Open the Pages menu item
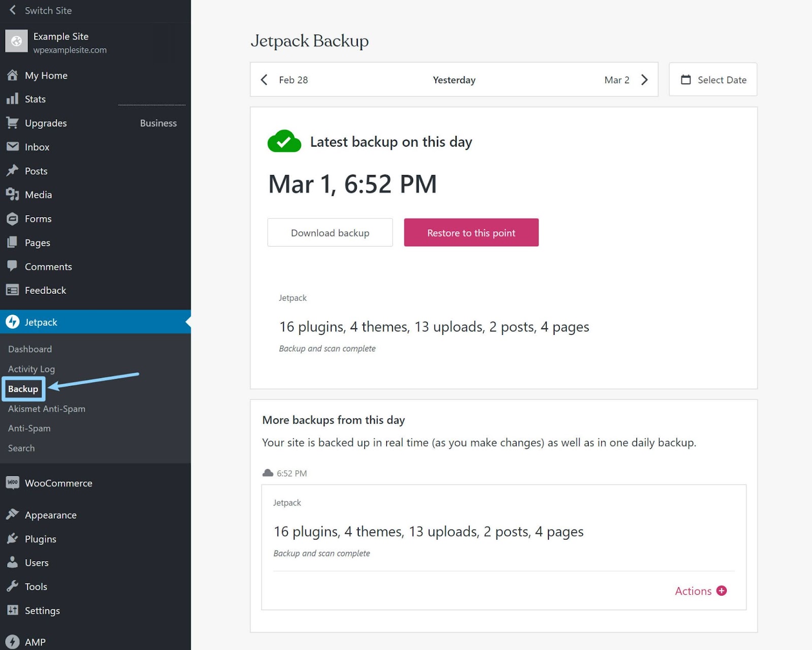Viewport: 812px width, 650px height. [x=95, y=243]
